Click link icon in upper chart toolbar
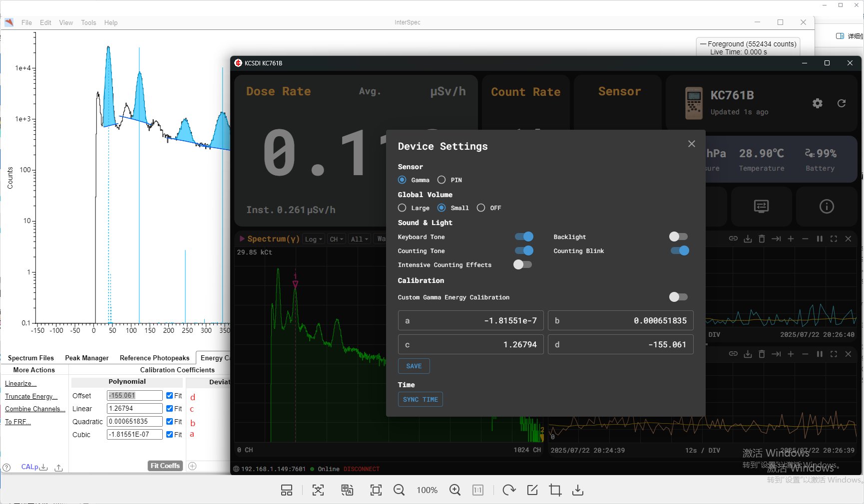864x504 pixels. [733, 239]
